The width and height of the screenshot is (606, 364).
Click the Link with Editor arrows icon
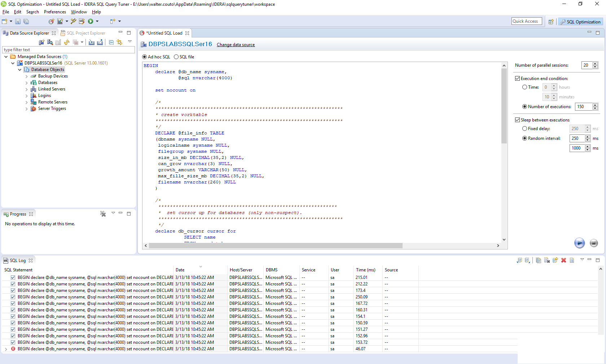[x=119, y=42]
